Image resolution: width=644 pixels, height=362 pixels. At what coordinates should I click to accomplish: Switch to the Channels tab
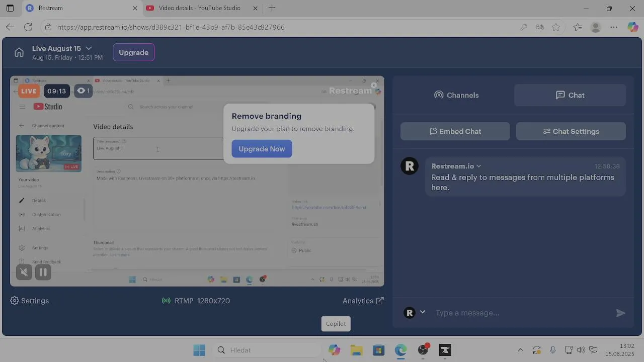tap(456, 95)
